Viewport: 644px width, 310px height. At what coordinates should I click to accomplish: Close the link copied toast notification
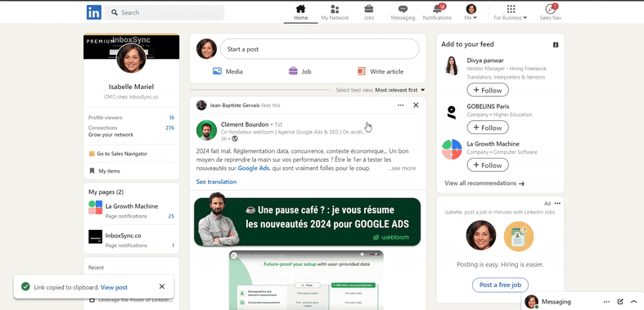click(162, 286)
